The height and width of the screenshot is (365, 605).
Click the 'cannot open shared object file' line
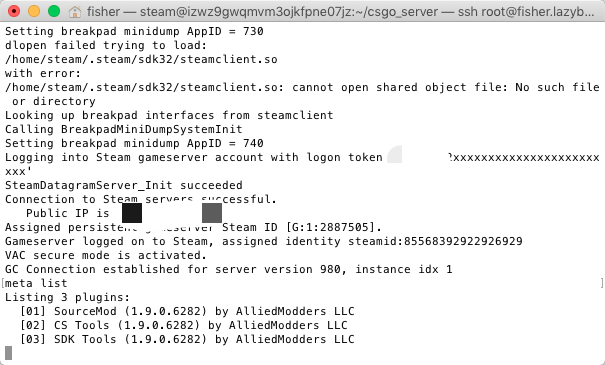click(x=302, y=87)
